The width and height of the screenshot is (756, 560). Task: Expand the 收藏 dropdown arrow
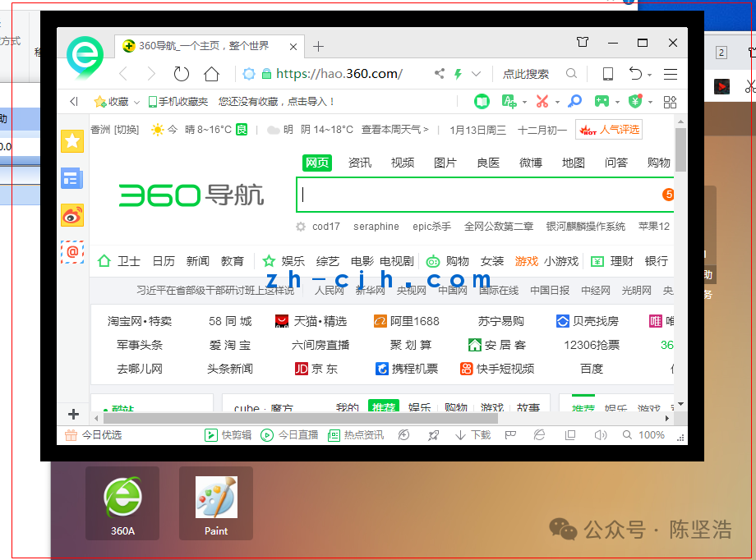pos(136,102)
